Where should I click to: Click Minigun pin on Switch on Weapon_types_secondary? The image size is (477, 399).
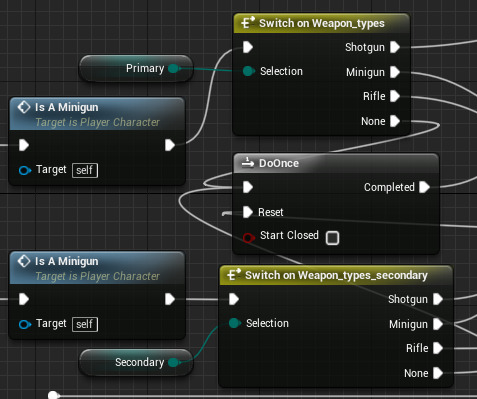[x=438, y=324]
